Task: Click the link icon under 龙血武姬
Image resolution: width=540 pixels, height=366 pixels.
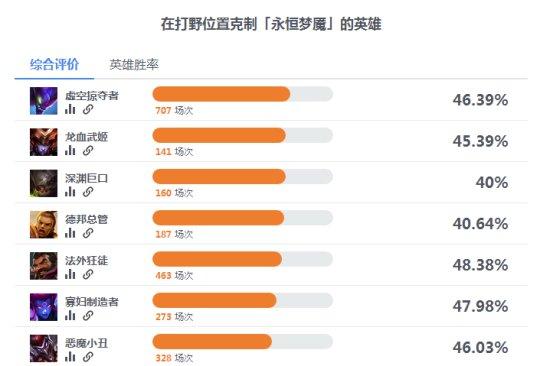Action: click(x=88, y=150)
